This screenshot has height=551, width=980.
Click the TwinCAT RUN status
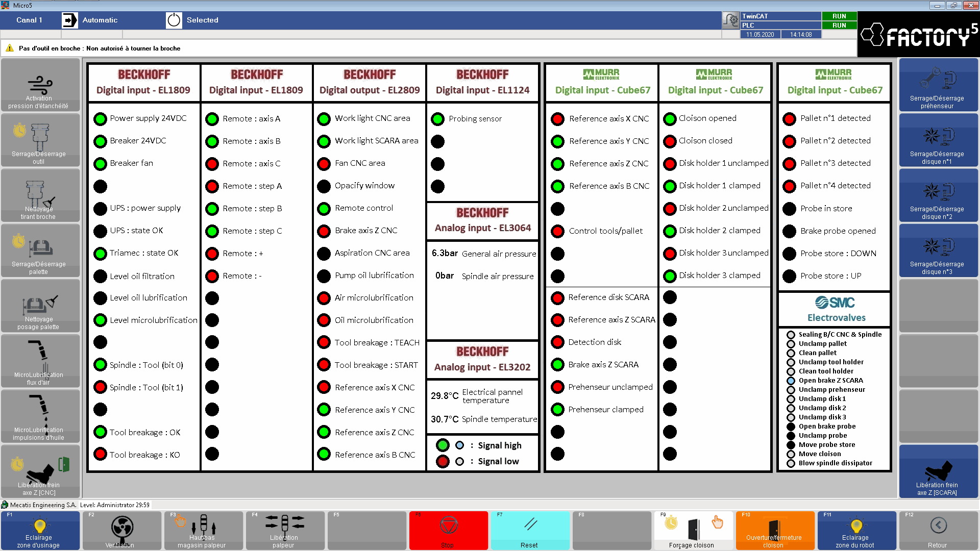[x=839, y=16]
